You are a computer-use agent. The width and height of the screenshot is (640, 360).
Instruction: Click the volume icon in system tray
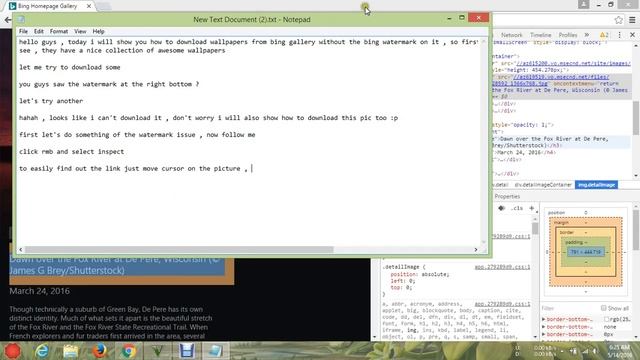click(x=596, y=351)
